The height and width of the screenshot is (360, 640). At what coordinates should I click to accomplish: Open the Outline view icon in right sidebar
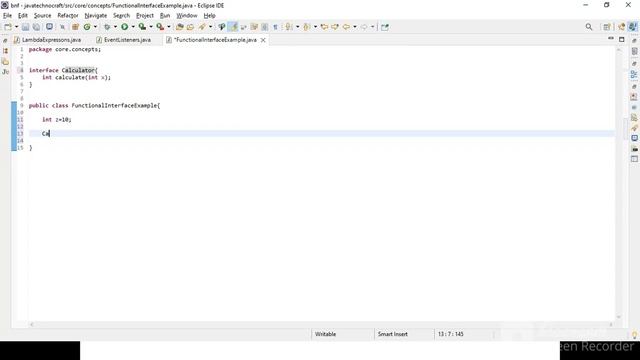(634, 74)
